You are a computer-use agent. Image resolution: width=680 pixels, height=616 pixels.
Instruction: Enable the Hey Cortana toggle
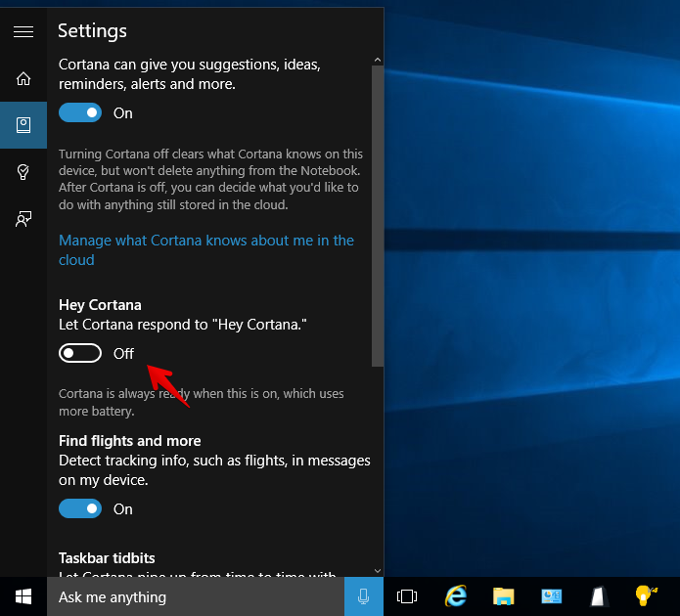80,353
